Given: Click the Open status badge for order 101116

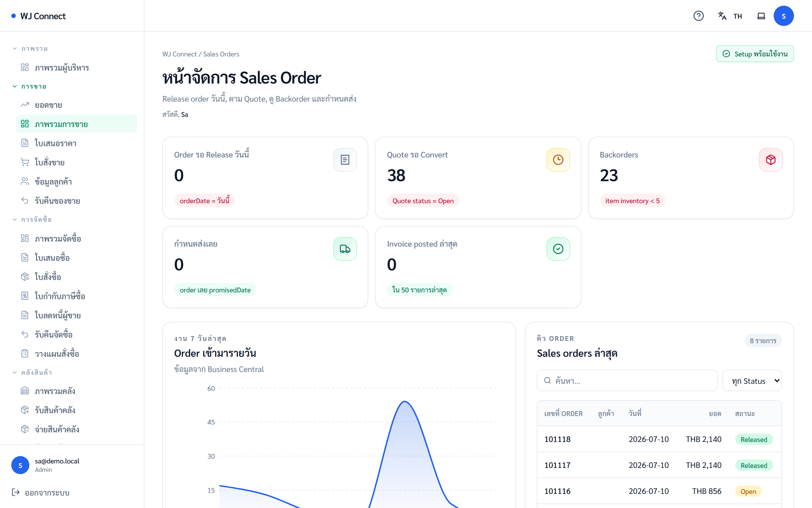Looking at the screenshot, I should pos(748,491).
